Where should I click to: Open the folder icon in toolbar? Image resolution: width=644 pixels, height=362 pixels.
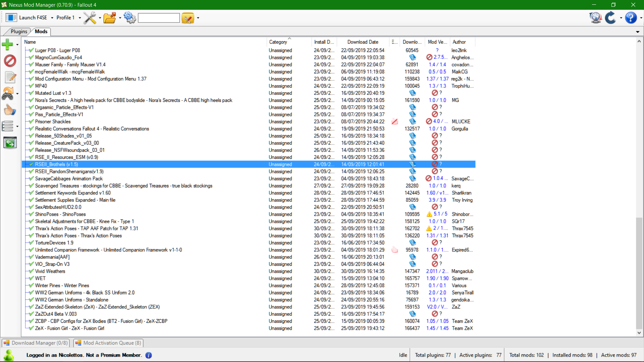click(109, 18)
